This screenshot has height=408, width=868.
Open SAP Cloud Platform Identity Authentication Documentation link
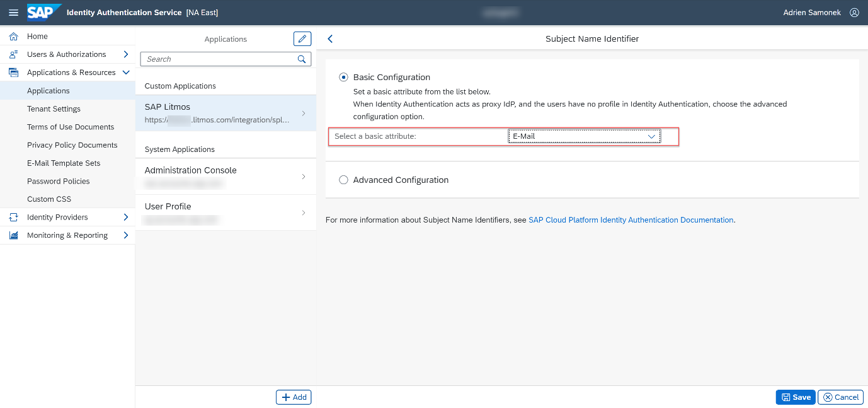click(x=631, y=220)
